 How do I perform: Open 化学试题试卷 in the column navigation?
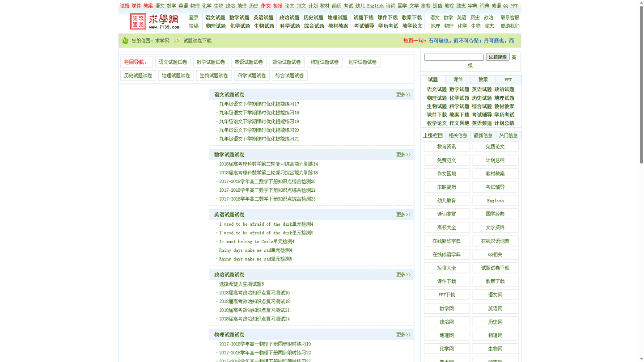point(362,62)
